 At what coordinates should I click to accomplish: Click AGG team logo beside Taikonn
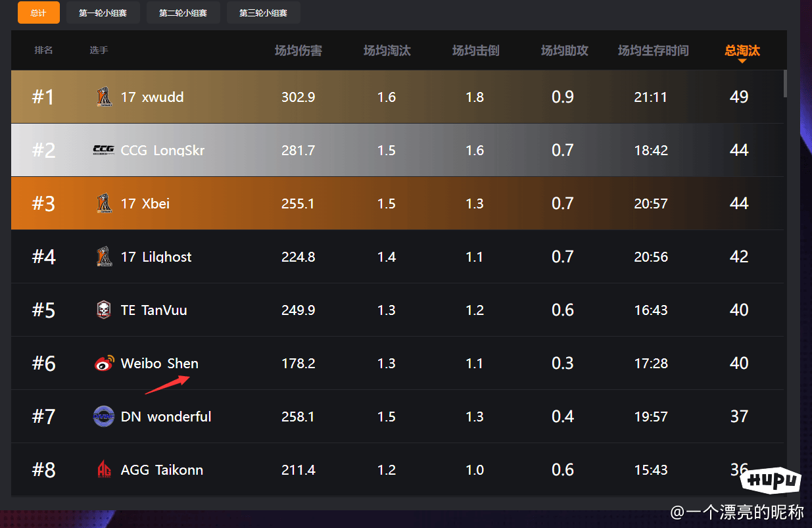(104, 469)
